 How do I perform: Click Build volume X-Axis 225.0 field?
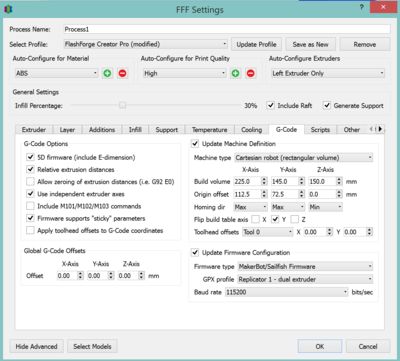click(x=247, y=181)
